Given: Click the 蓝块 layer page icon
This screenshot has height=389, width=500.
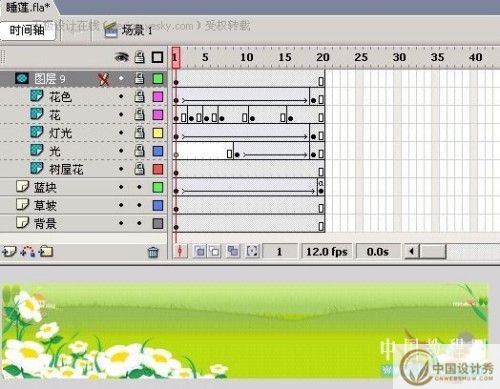Looking at the screenshot, I should [22, 186].
